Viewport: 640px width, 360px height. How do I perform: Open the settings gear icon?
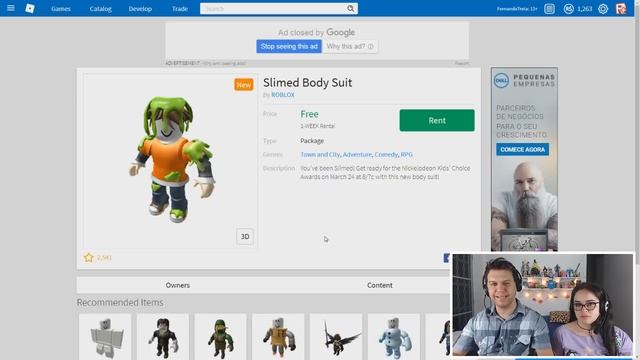tap(603, 9)
